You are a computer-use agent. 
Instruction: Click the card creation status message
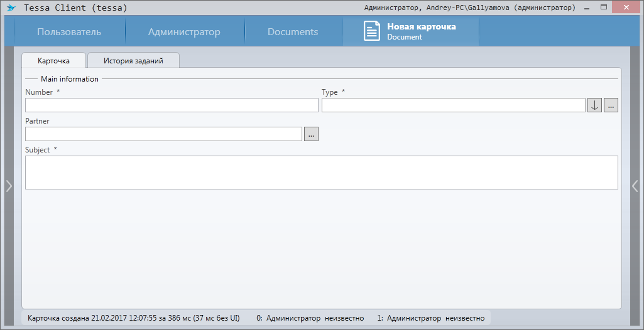134,318
